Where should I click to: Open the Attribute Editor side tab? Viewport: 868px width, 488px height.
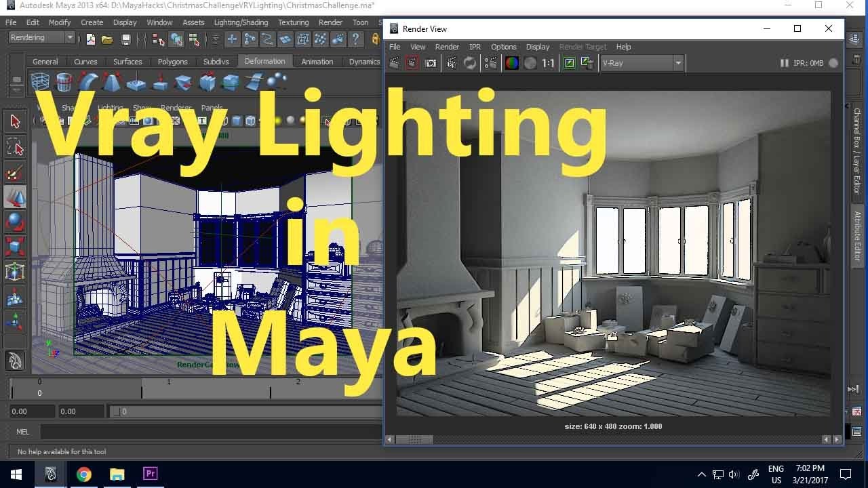856,236
